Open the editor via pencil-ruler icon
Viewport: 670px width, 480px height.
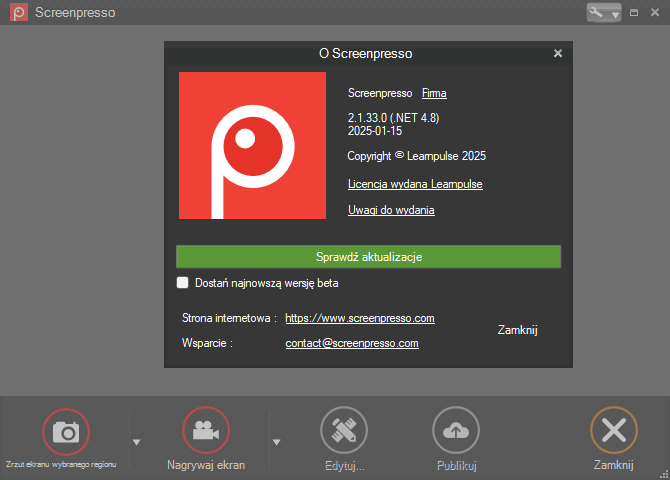tap(344, 430)
